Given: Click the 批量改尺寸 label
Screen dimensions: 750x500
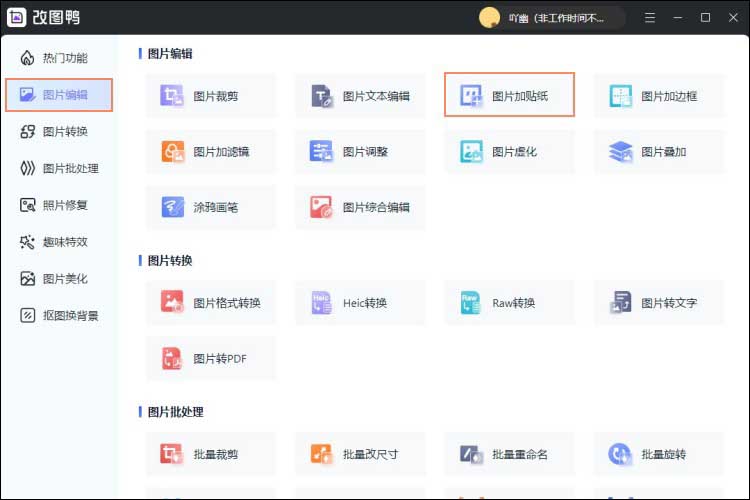Looking at the screenshot, I should tap(371, 454).
